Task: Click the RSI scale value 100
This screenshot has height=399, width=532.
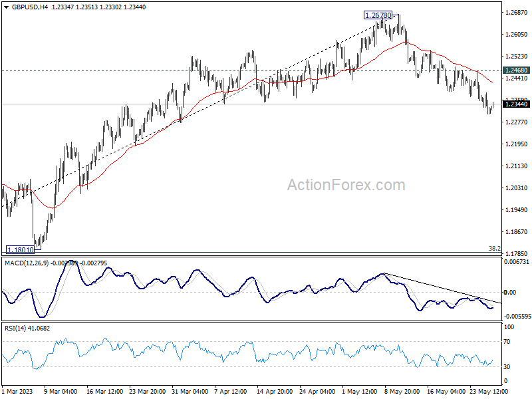Action: pos(509,327)
